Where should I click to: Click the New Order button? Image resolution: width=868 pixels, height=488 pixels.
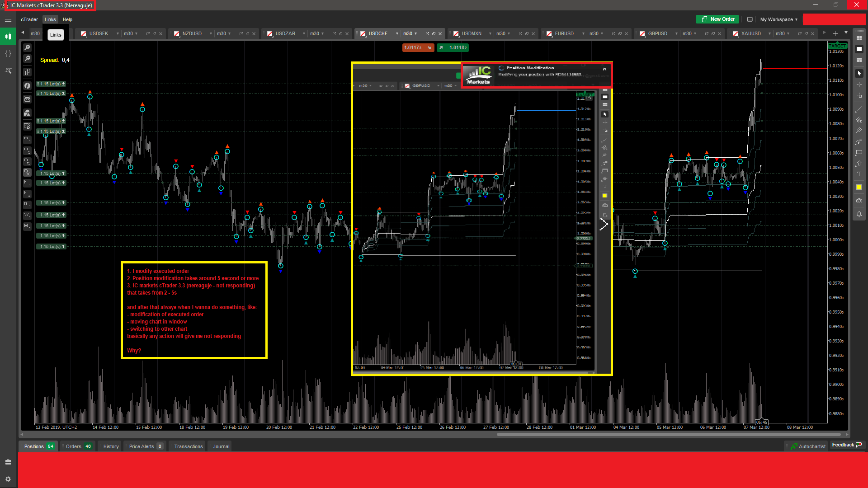click(717, 19)
